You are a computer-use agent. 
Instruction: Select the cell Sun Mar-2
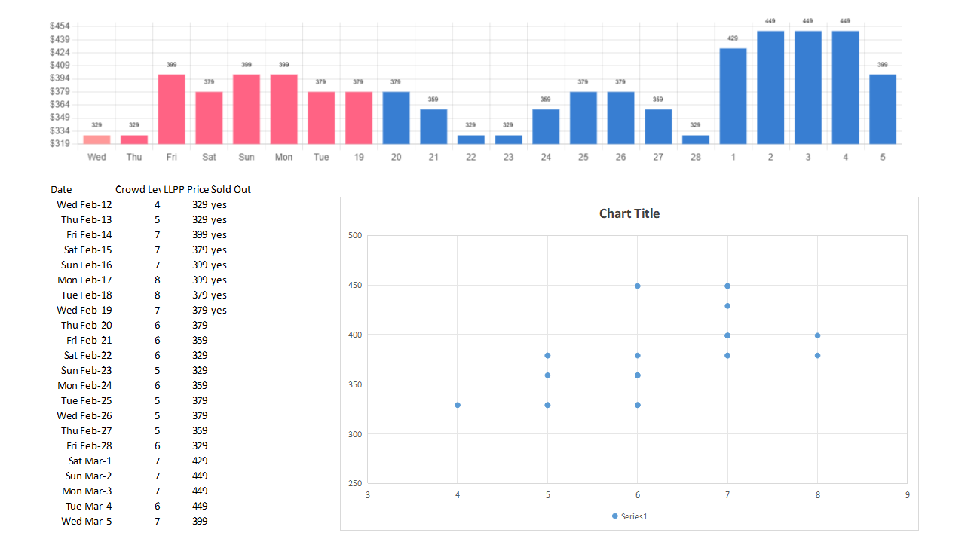click(88, 476)
